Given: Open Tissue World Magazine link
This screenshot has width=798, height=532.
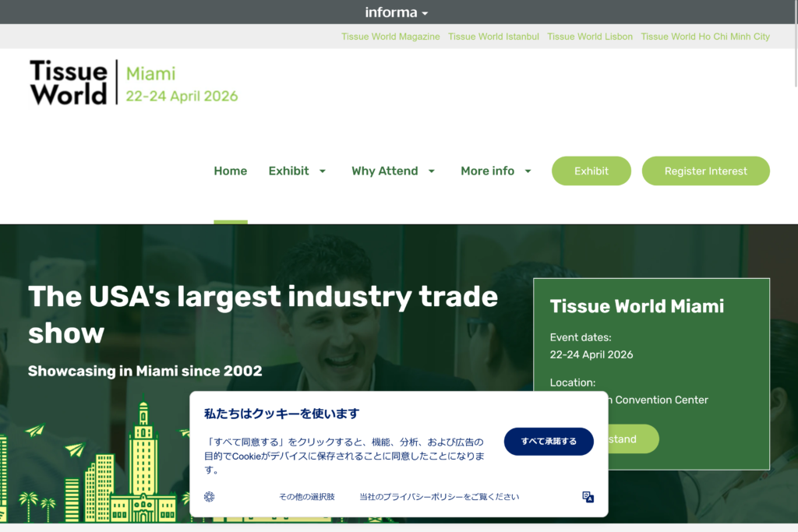Looking at the screenshot, I should coord(390,37).
